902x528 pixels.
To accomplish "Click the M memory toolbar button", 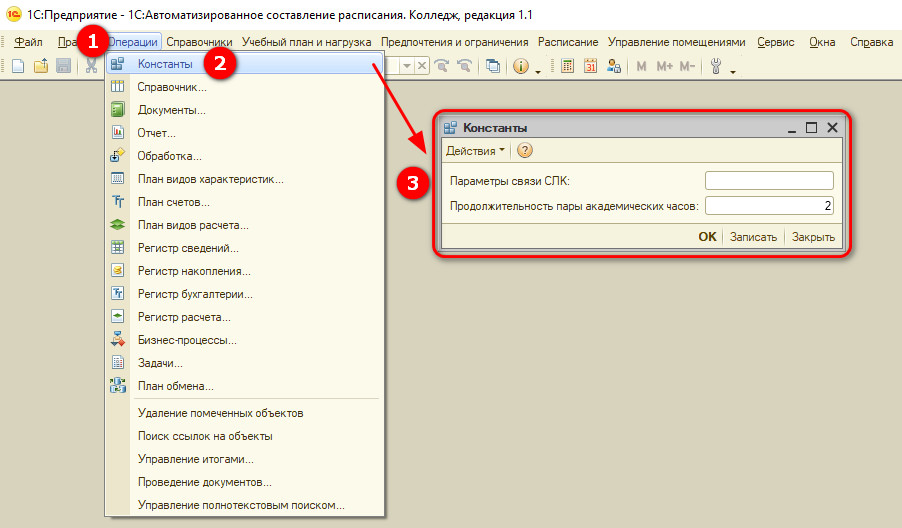I will pyautogui.click(x=641, y=66).
